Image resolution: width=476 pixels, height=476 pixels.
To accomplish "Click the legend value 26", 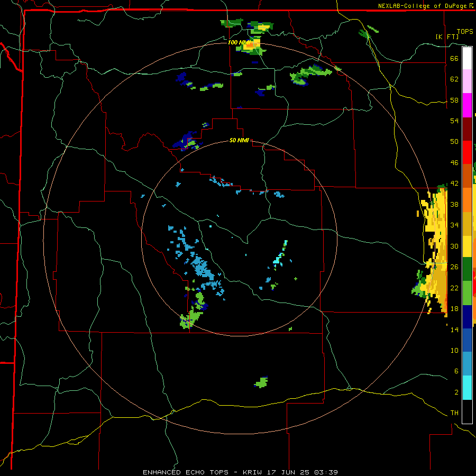I will coord(454,267).
